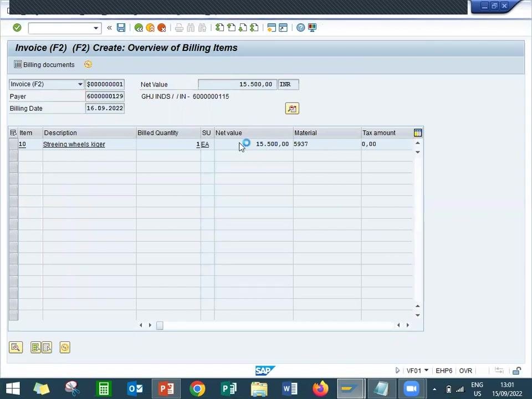The image size is (532, 399).
Task: Open the Invoice (F2) type dropdown
Action: point(80,84)
